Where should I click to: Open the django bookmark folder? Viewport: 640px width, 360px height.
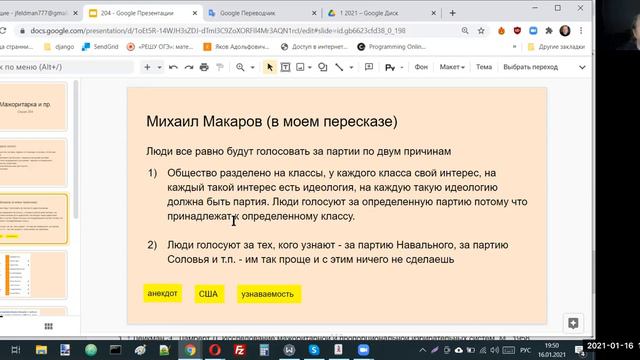coord(59,47)
